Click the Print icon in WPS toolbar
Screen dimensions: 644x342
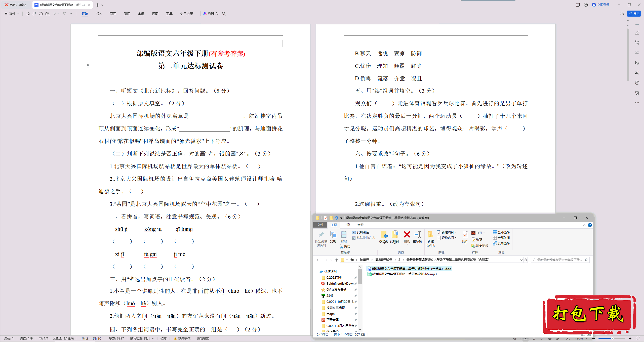41,14
